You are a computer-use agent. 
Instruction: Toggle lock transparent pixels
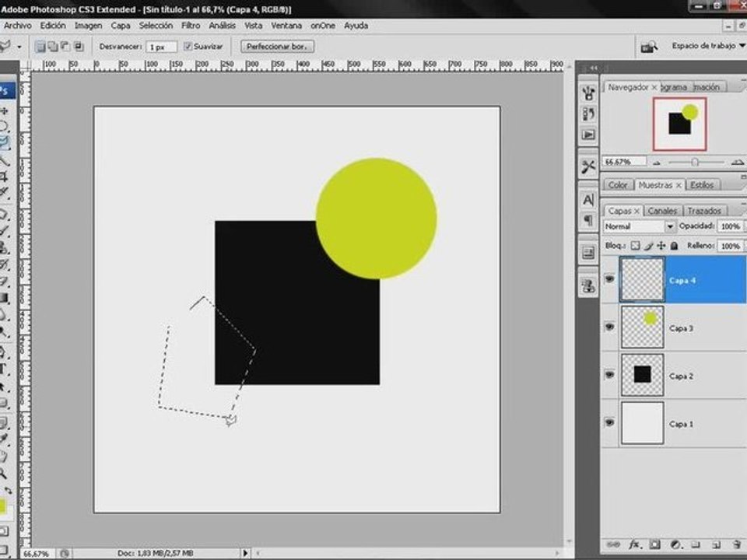click(x=635, y=246)
